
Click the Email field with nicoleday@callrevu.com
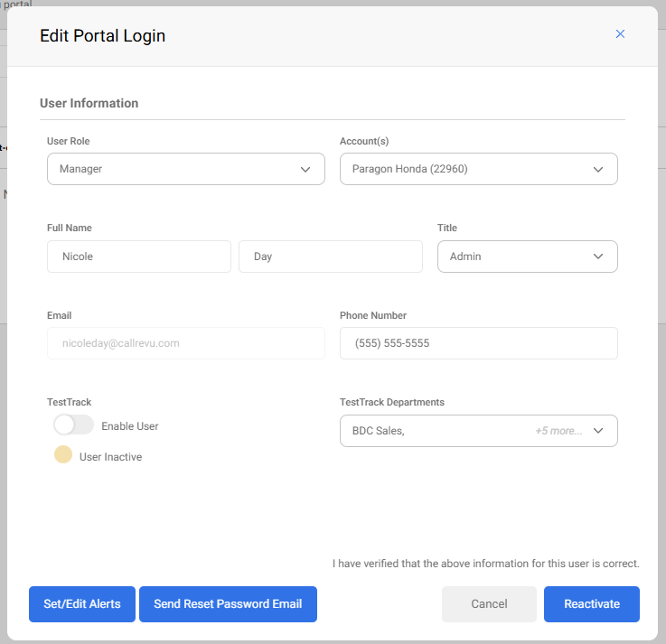tap(186, 343)
